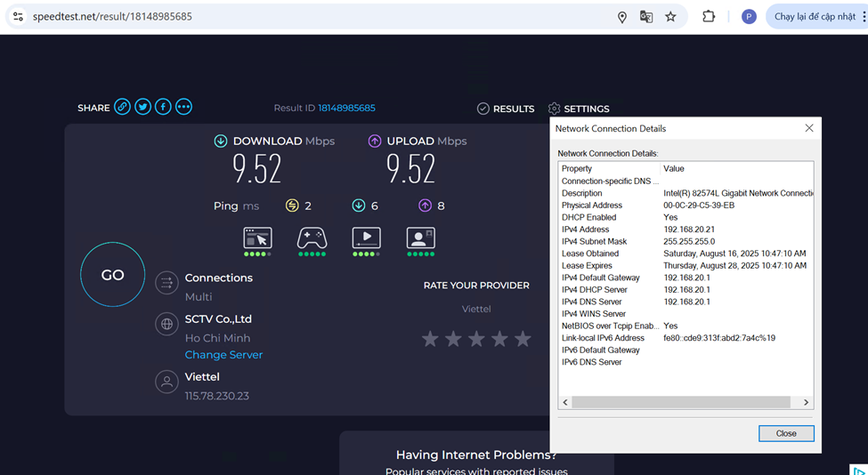The width and height of the screenshot is (868, 475).
Task: Click the Close button in dialog
Action: point(786,433)
